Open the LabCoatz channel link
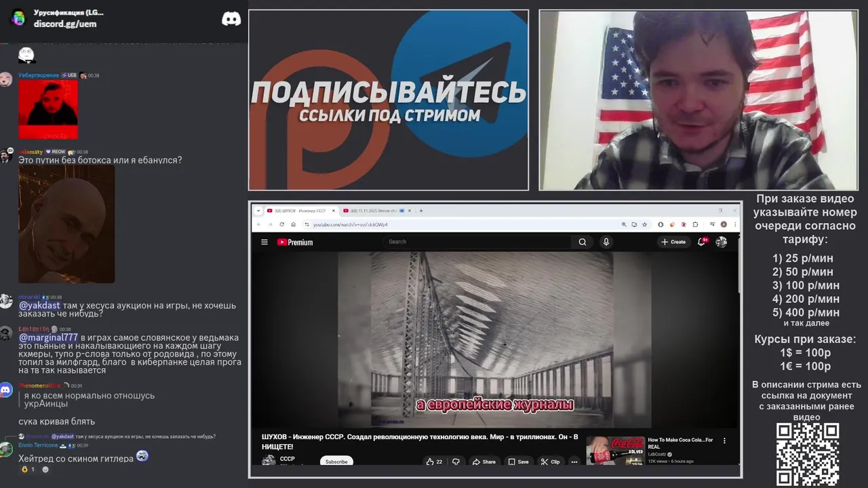 tap(657, 454)
